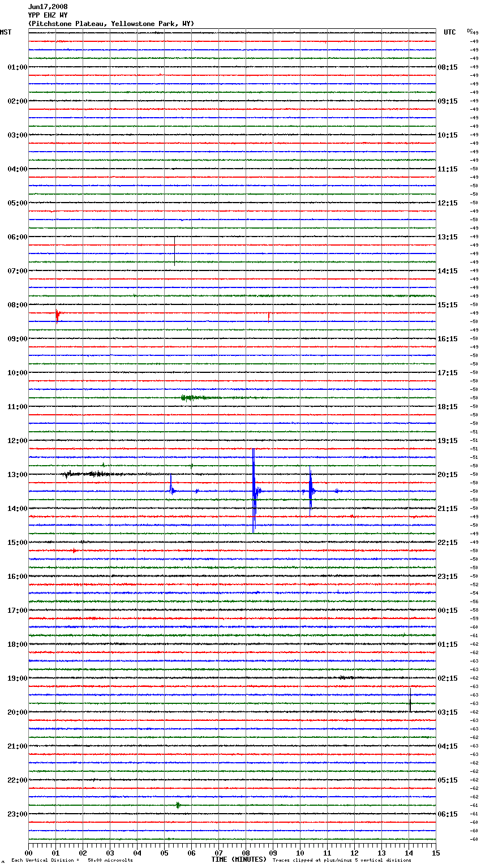Select the 23:00 MST row label
The image size is (481, 868).
click(17, 814)
